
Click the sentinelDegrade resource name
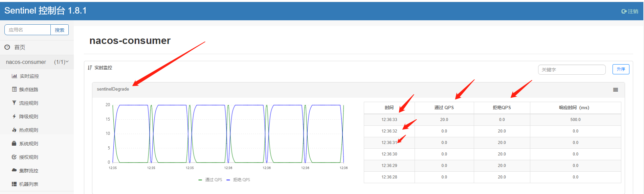[113, 89]
